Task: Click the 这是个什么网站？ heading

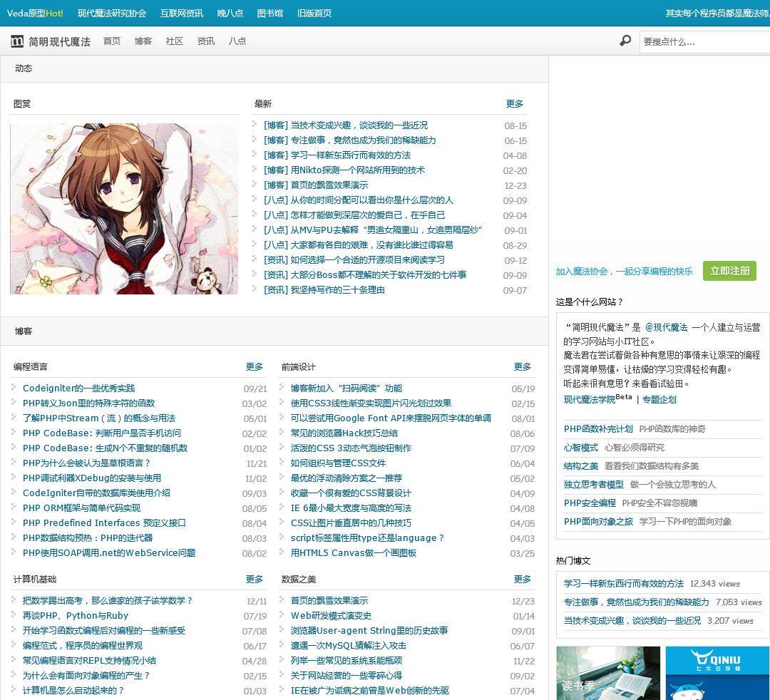Action: coord(590,302)
